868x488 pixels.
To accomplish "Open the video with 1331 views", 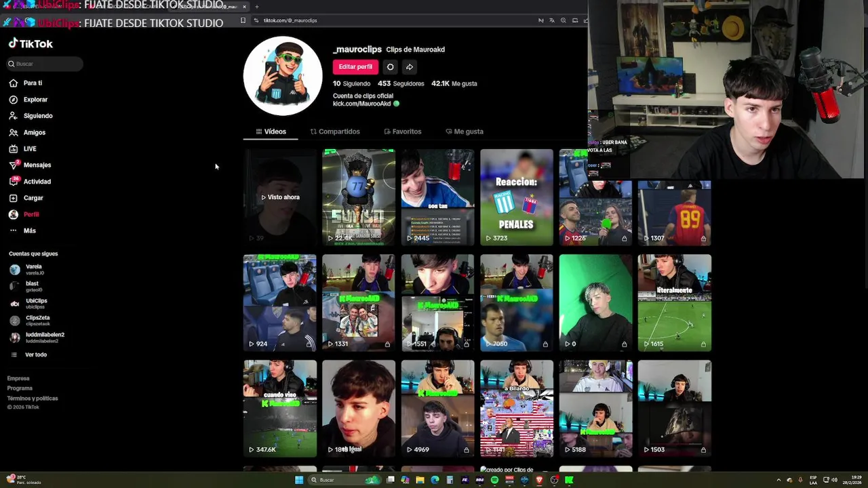I will pyautogui.click(x=359, y=303).
